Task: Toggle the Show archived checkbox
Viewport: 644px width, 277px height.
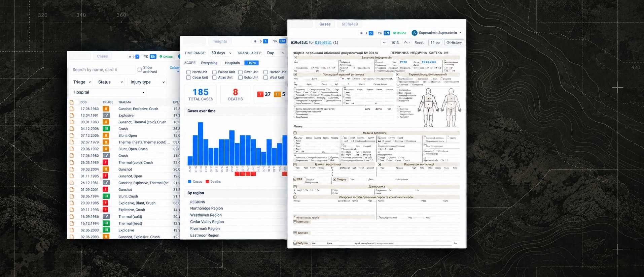Action: point(139,70)
